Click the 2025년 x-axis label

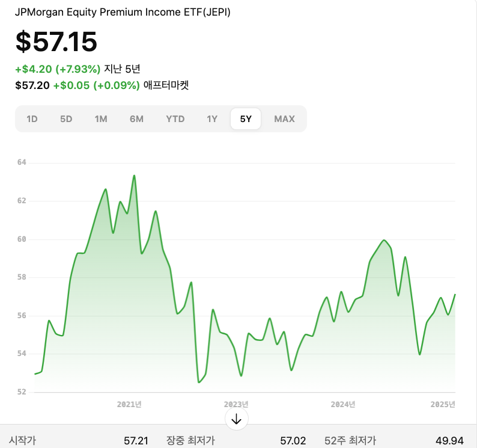coord(443,404)
